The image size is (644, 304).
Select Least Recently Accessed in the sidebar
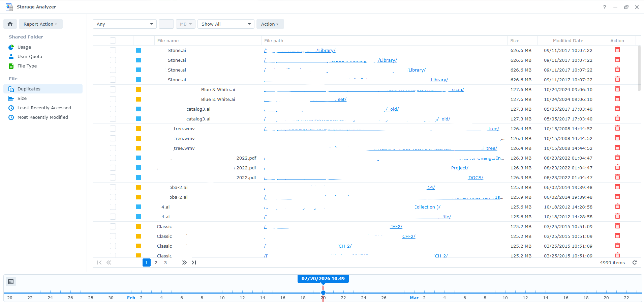[x=44, y=108]
